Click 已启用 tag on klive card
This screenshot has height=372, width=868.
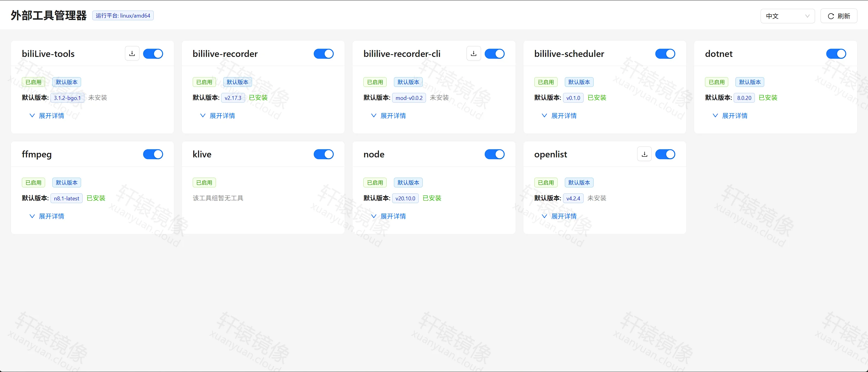coord(204,183)
